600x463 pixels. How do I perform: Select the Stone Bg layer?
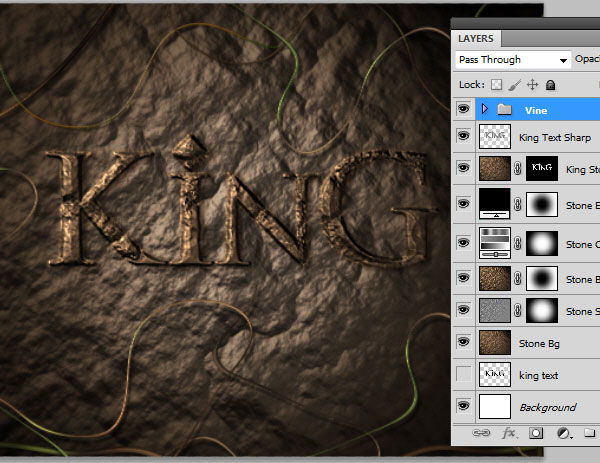(x=540, y=344)
